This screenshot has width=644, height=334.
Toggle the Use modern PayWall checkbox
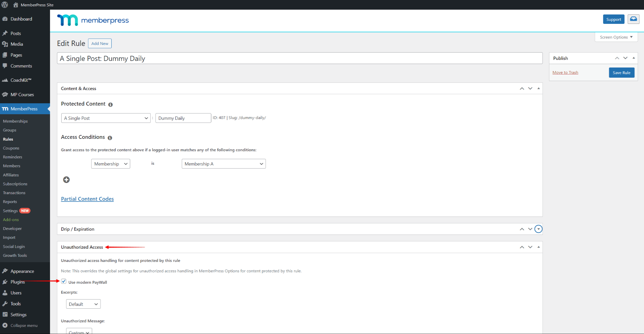pos(64,281)
